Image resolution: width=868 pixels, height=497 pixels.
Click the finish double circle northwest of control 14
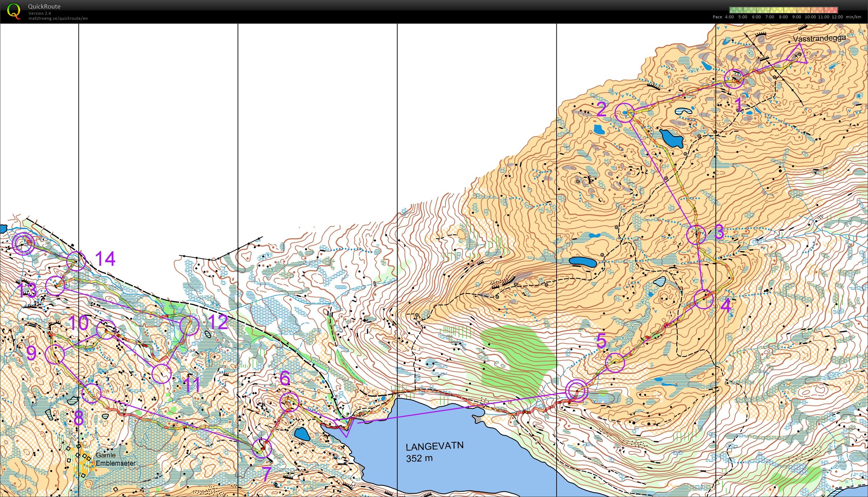[24, 244]
